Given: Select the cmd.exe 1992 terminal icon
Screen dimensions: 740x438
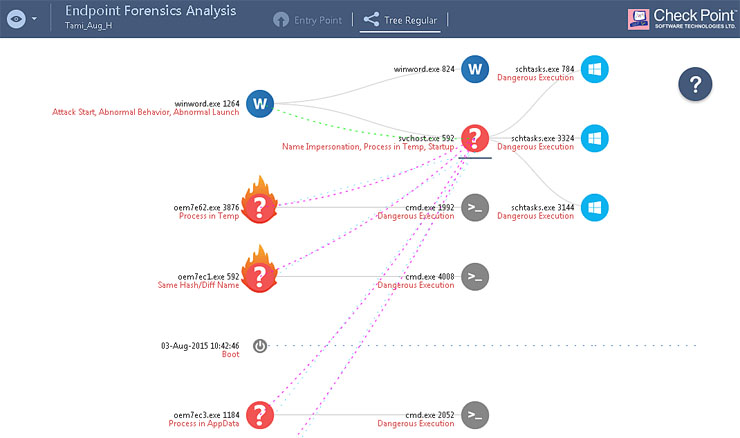Looking at the screenshot, I should pos(476,207).
